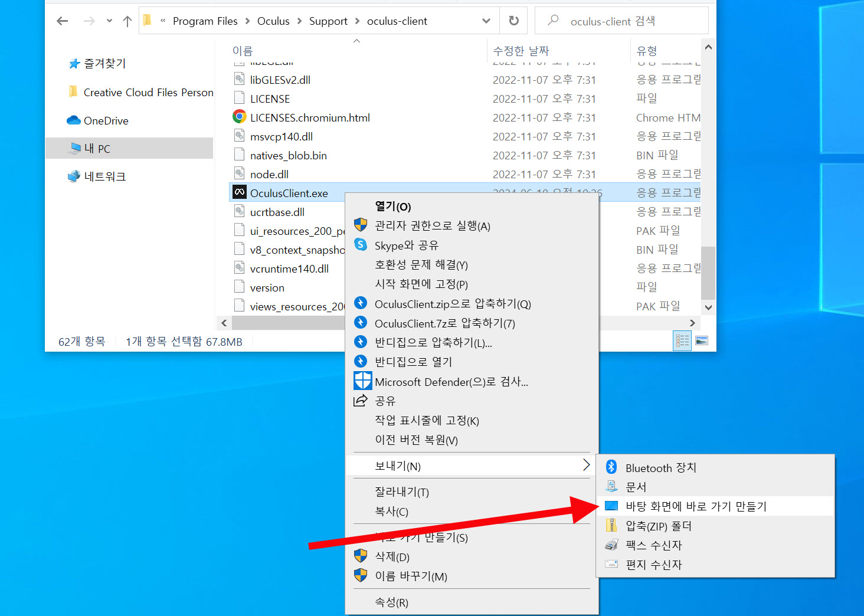Select the msvcp140.dll file
Screen dimensions: 864x616
(282, 136)
